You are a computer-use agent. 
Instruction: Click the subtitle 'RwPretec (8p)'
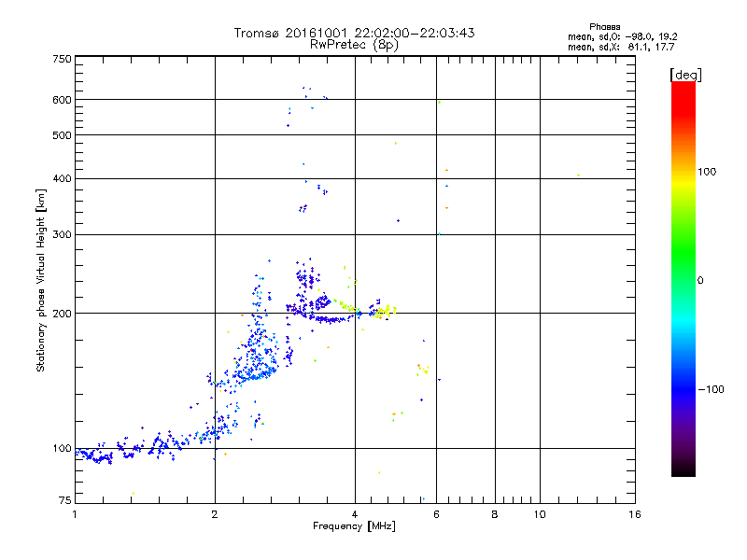click(x=354, y=45)
